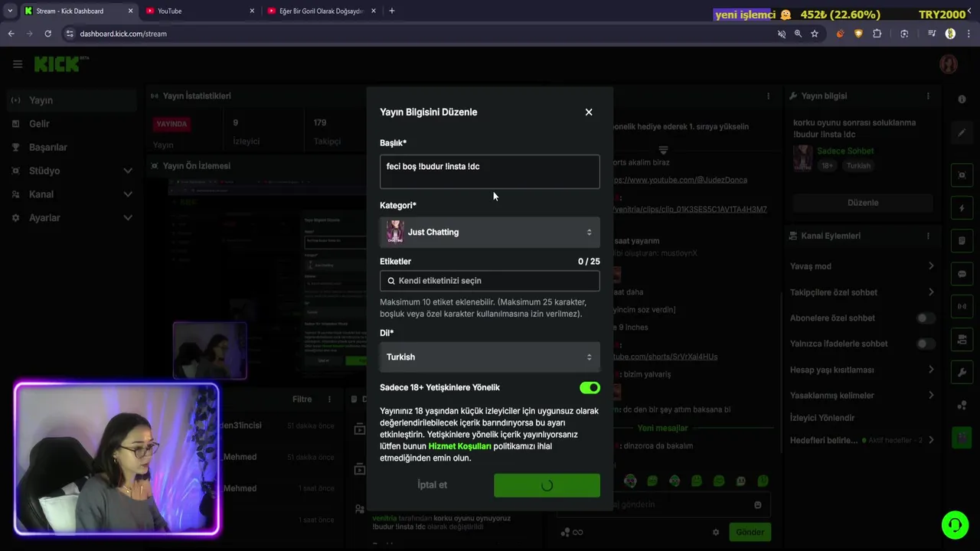Go back in browser history
Screen dimensions: 980x551
(11, 34)
